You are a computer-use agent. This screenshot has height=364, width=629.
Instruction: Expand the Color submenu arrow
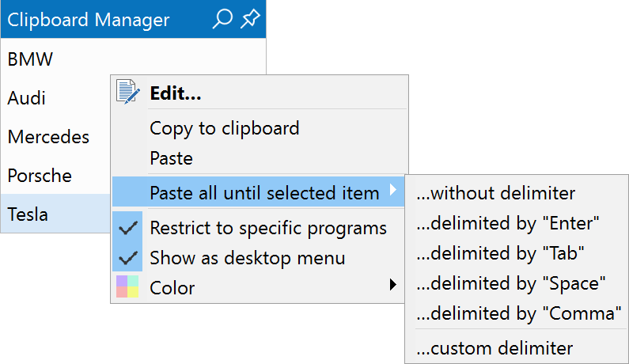pyautogui.click(x=393, y=285)
